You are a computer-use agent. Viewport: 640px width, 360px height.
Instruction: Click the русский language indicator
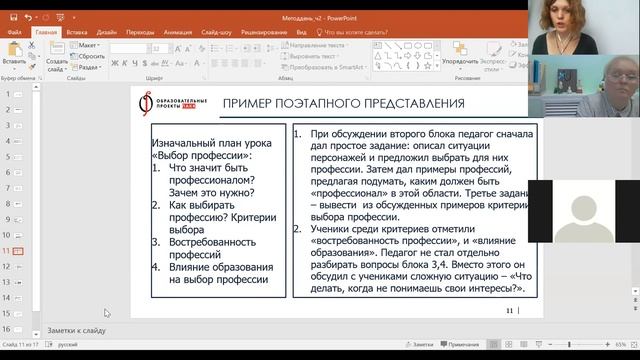(68, 344)
